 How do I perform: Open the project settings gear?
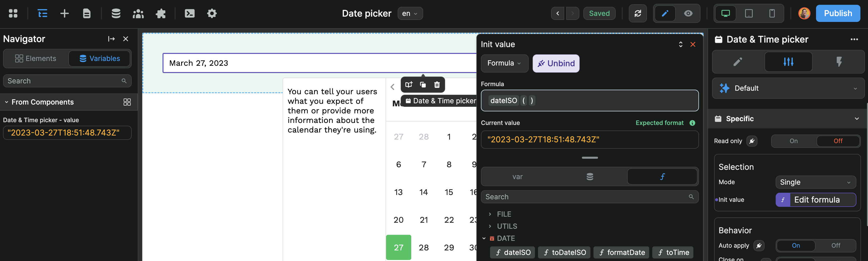pos(212,13)
